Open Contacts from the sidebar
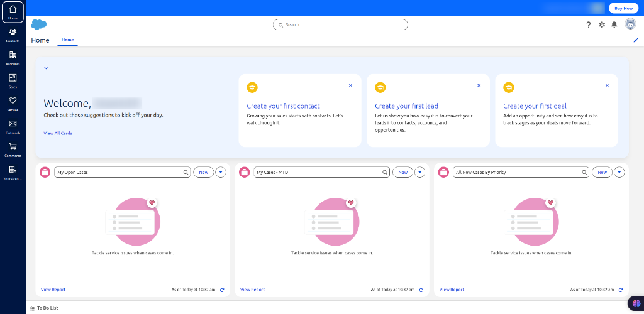 [x=13, y=35]
